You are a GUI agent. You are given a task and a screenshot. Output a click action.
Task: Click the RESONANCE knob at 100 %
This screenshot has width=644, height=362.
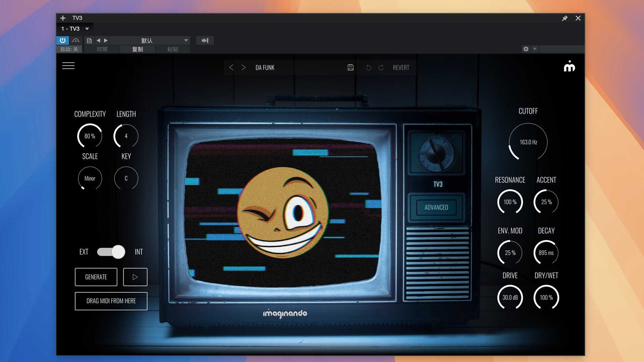click(510, 202)
